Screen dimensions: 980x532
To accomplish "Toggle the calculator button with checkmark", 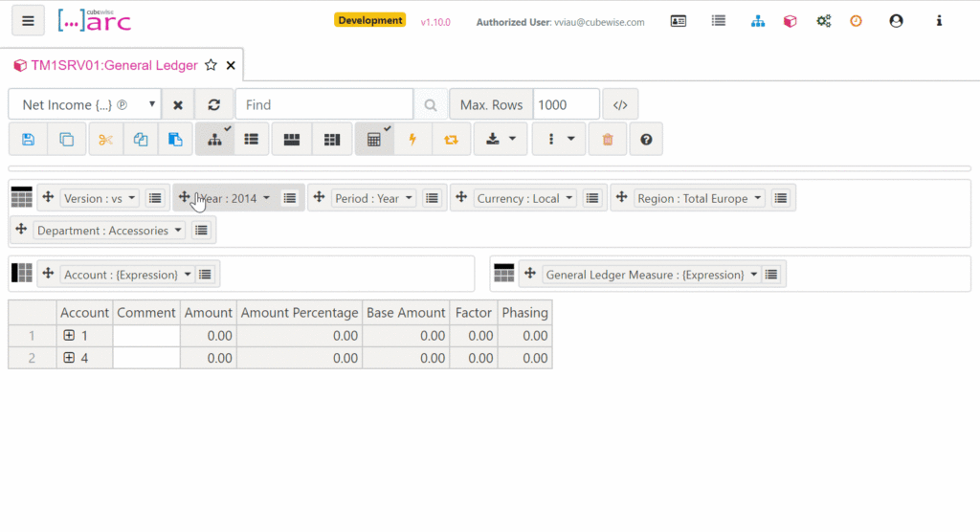I will tap(374, 140).
